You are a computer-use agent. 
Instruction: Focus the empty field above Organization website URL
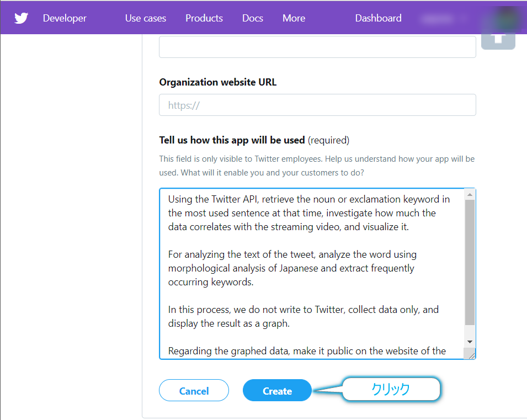(x=317, y=47)
